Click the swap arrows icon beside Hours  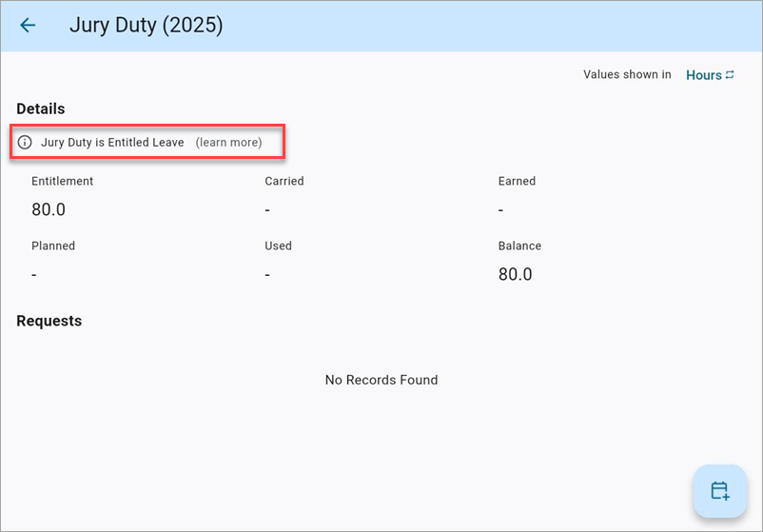[730, 74]
